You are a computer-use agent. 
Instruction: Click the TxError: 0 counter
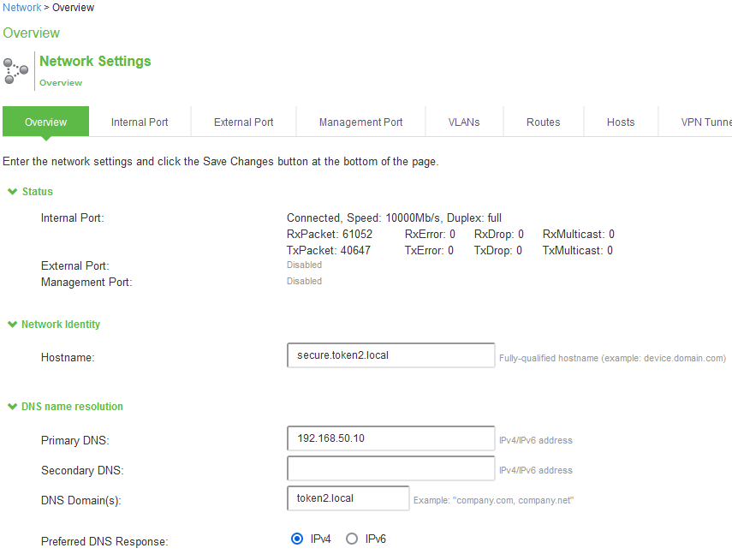click(x=429, y=250)
